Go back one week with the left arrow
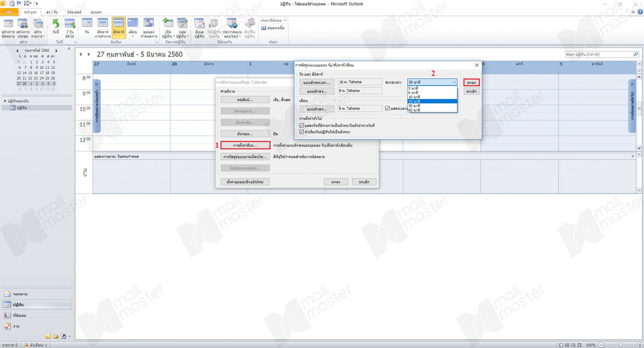This screenshot has height=348, width=644. coord(81,54)
